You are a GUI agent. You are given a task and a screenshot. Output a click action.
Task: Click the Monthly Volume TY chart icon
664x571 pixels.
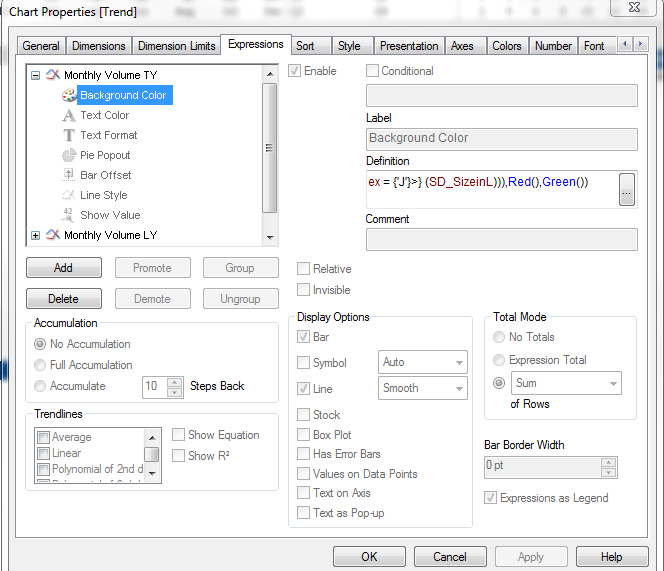point(52,75)
